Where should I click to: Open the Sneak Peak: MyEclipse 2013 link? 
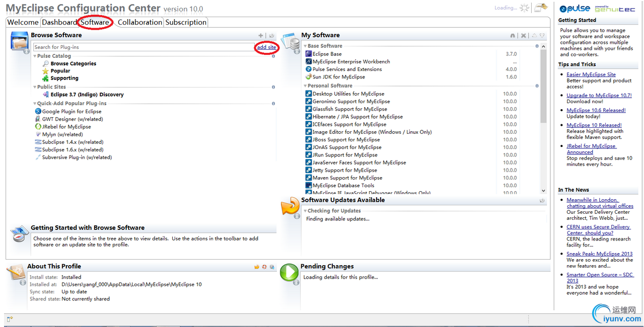tap(600, 254)
